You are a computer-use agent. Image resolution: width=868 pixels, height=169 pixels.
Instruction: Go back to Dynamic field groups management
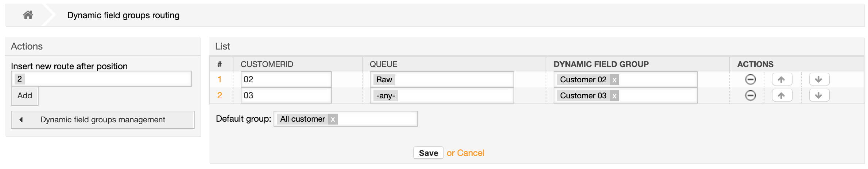[x=102, y=120]
